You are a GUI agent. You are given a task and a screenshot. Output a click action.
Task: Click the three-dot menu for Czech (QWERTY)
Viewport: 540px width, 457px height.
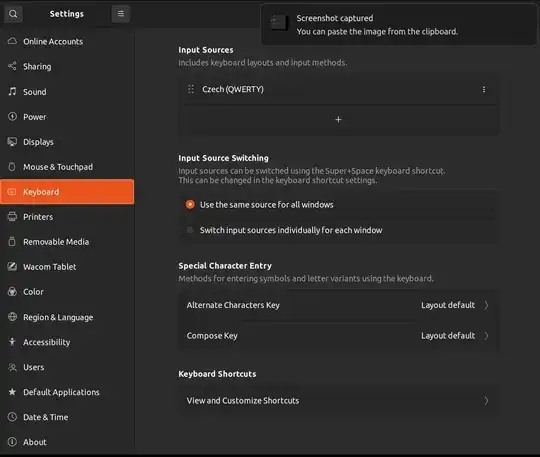point(484,89)
